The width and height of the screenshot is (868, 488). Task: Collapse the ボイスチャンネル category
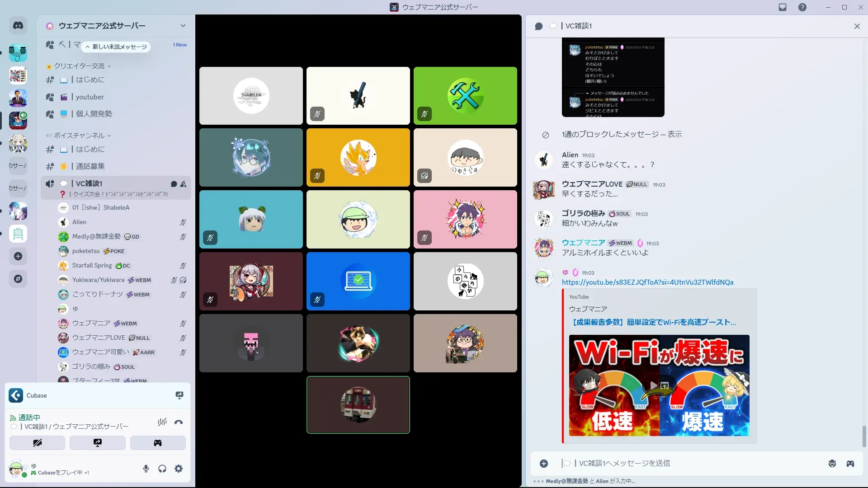pos(79,136)
